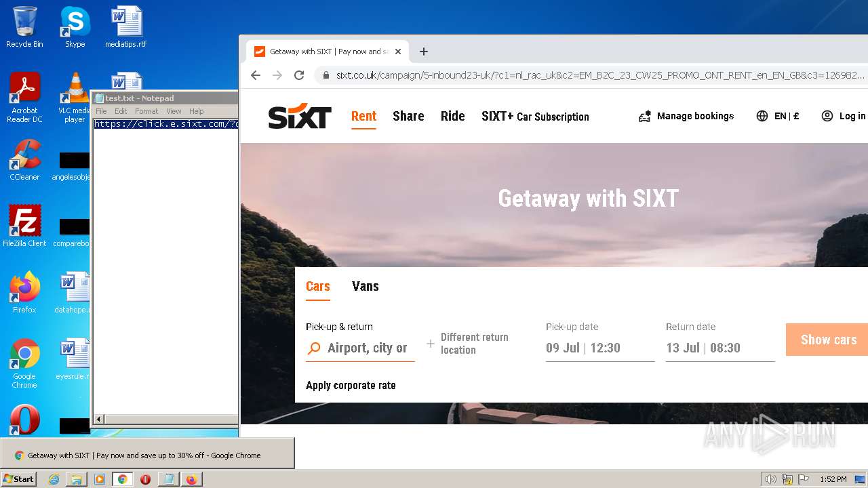Open the Recycle Bin desktop icon
Screen dimensions: 868x488
coord(24,27)
